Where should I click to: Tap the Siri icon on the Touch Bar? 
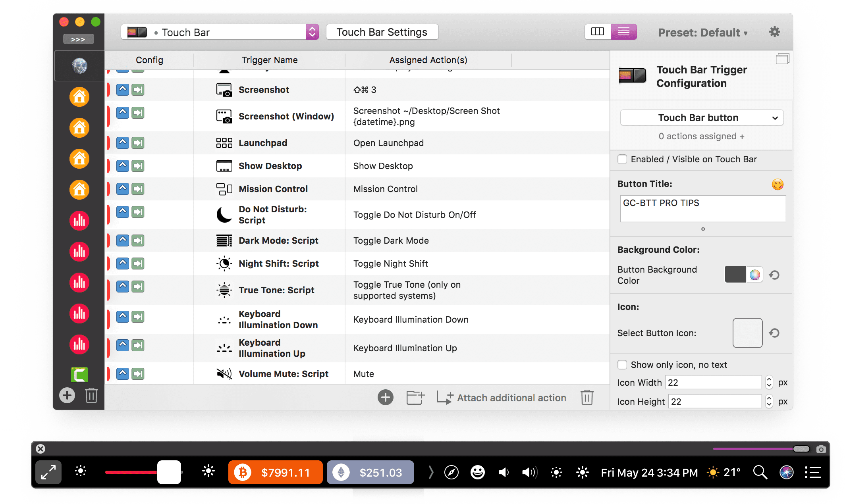click(x=786, y=472)
